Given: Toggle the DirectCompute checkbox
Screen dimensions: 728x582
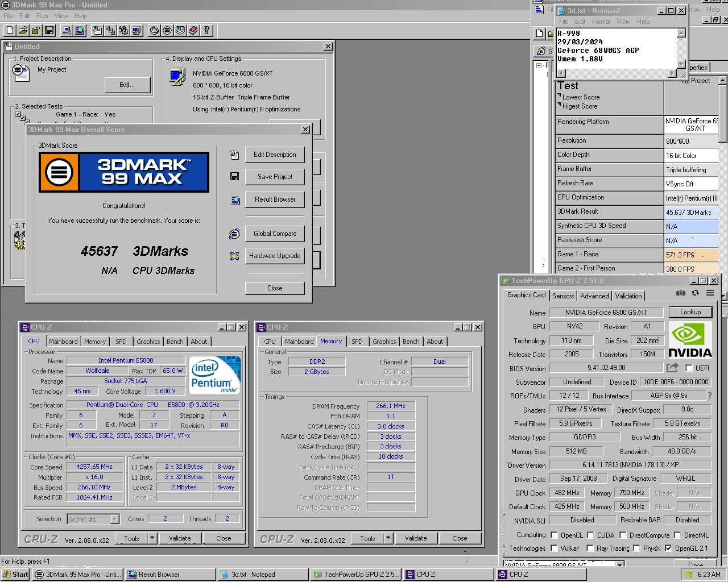Looking at the screenshot, I should tap(623, 535).
